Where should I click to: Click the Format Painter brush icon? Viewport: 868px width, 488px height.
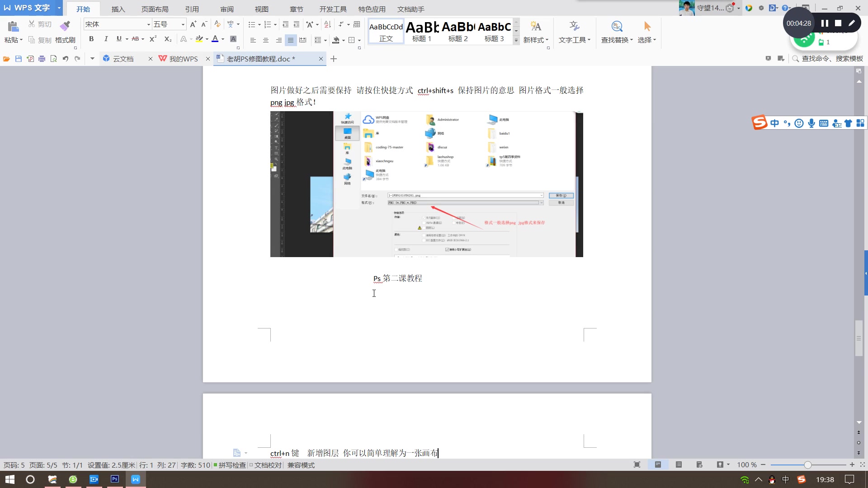coord(65,26)
